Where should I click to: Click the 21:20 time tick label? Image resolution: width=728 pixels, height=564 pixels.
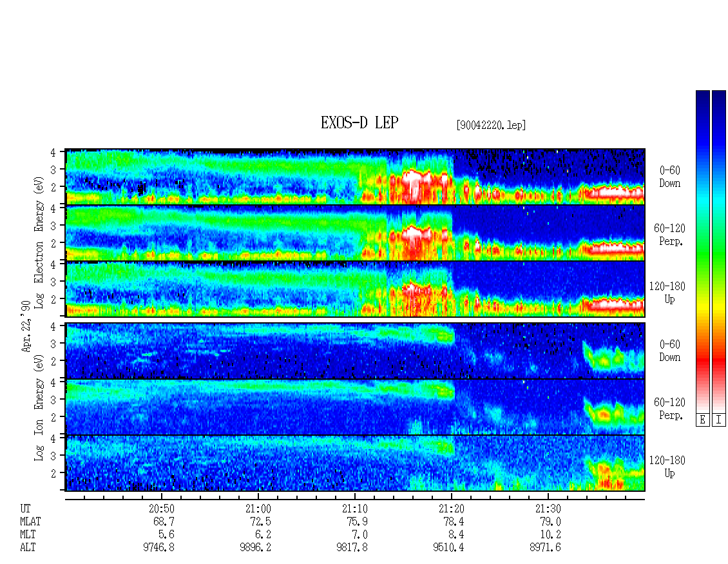tap(451, 509)
